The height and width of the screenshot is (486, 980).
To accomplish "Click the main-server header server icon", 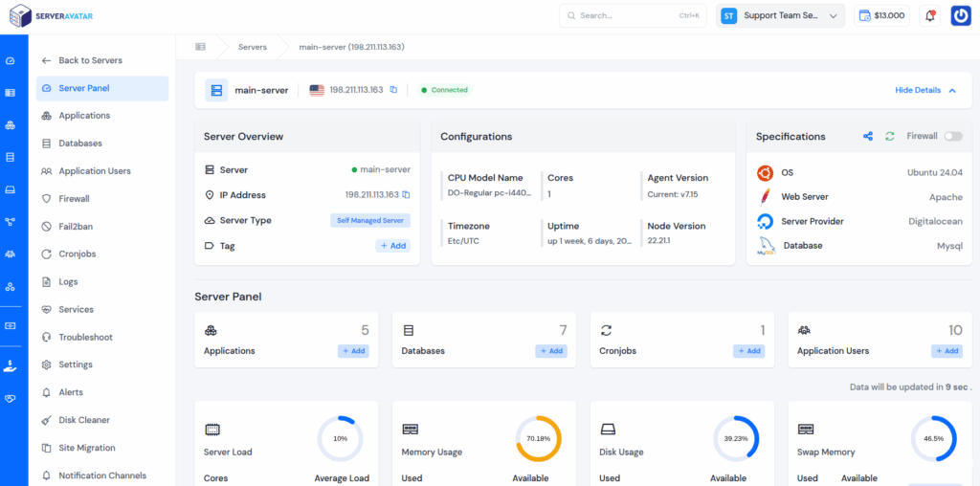I will tap(216, 90).
